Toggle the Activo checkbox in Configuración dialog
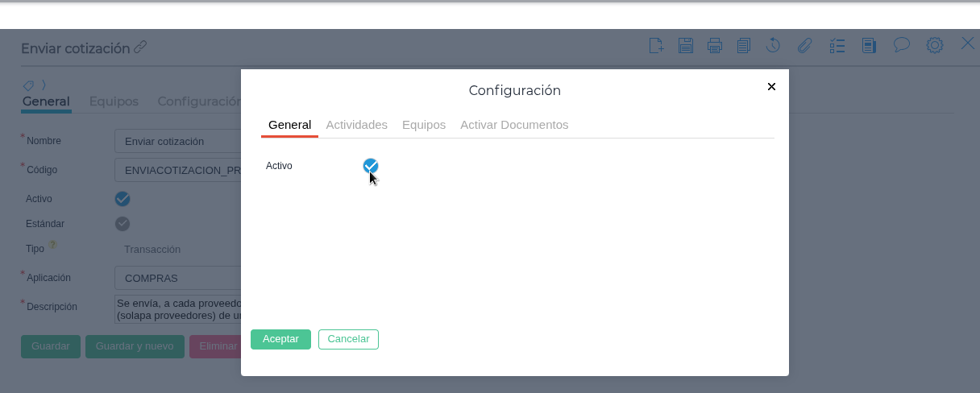980x393 pixels. (371, 166)
